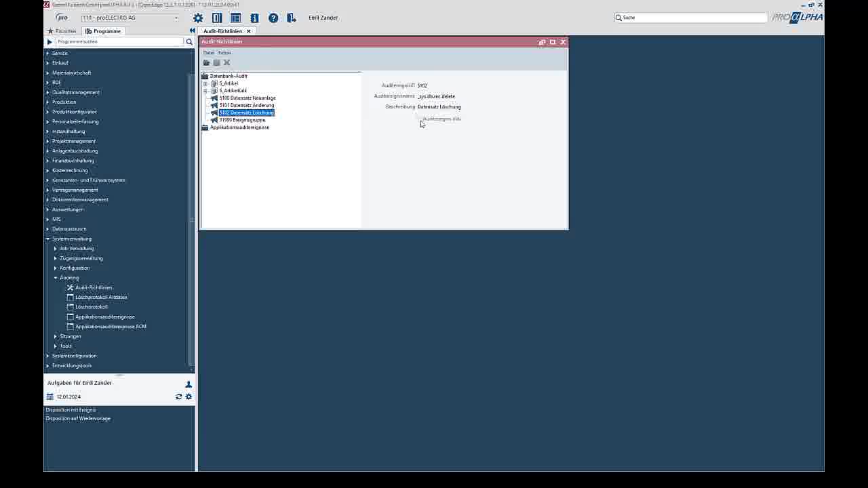Image resolution: width=868 pixels, height=488 pixels.
Task: Expand the S_ArtikelKalk tree node
Action: [205, 91]
